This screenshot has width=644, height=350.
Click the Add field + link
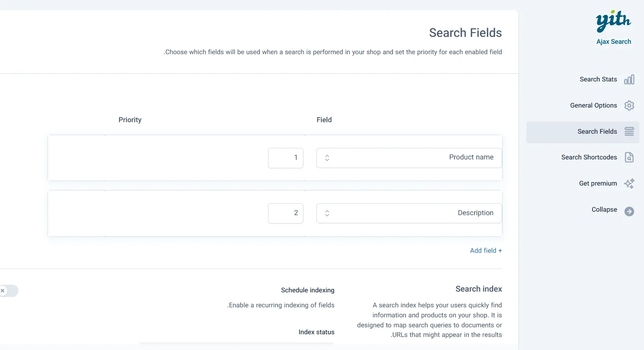click(x=486, y=250)
